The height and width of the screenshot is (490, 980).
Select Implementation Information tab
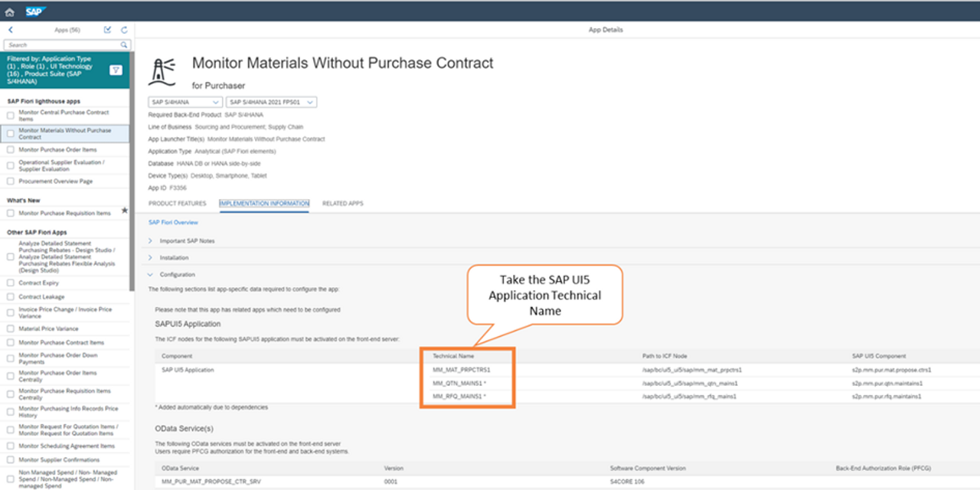click(264, 204)
